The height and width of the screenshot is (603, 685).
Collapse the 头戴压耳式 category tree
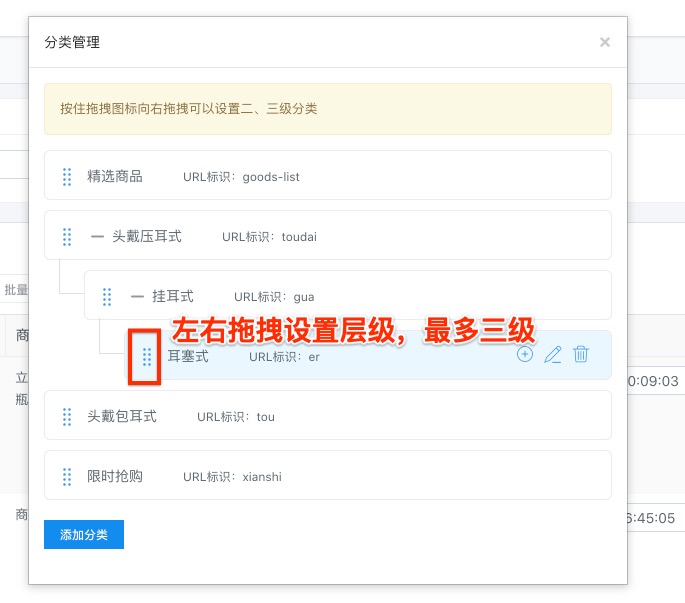point(97,237)
